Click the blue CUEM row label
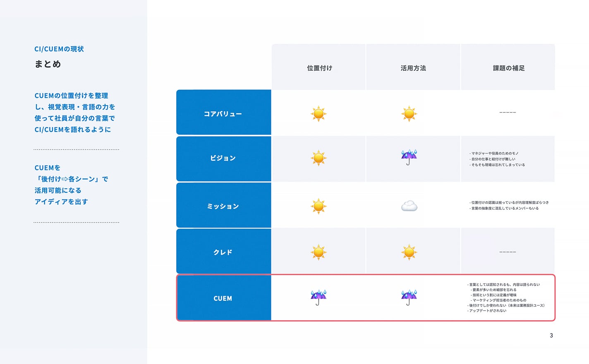This screenshot has height=364, width=589. [x=224, y=298]
